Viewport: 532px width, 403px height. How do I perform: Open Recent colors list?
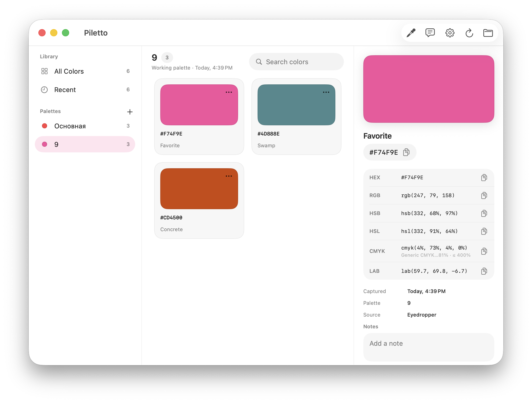(85, 89)
